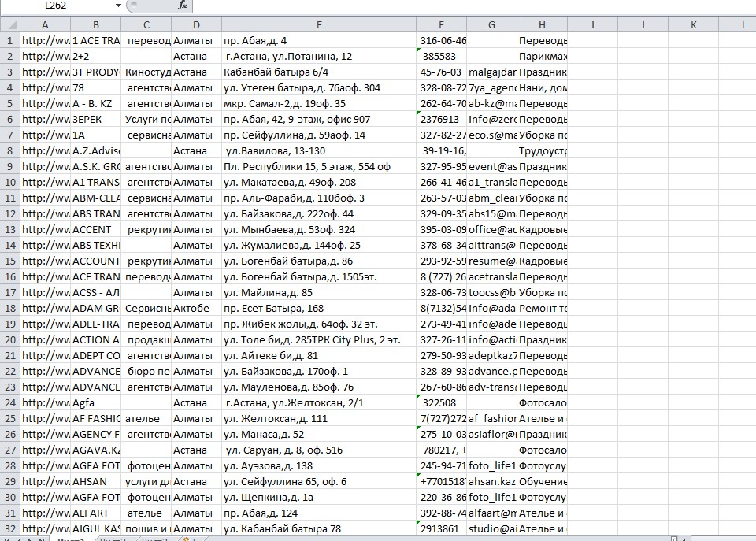Click cell 'ателье' in row 25
Image resolution: width=756 pixels, height=541 pixels.
[146, 418]
